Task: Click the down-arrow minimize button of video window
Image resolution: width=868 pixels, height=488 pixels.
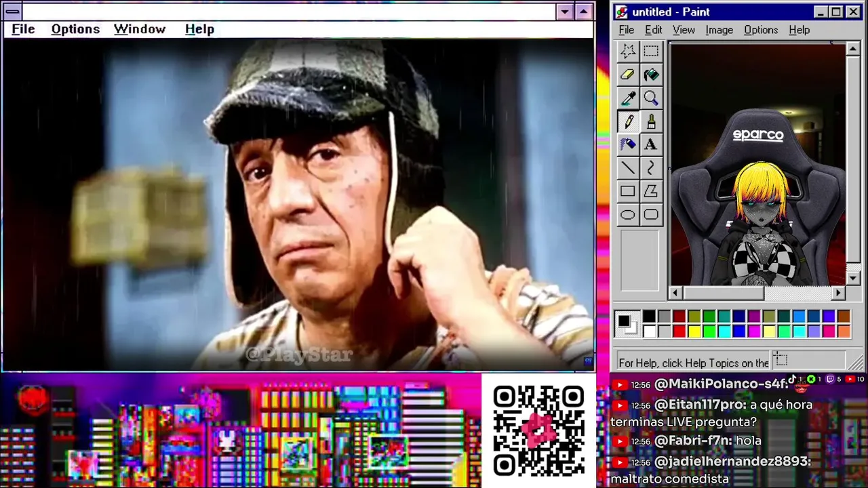Action: [x=564, y=12]
